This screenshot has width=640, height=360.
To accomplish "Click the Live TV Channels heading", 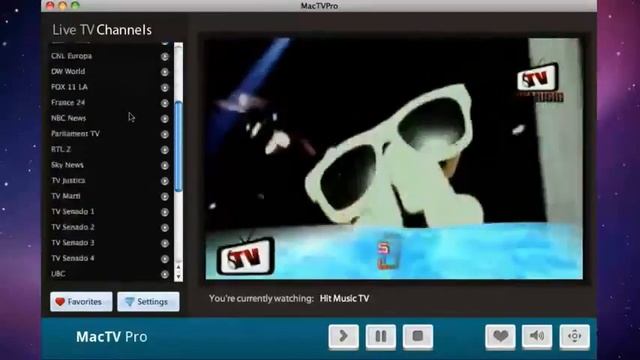I will [x=102, y=30].
